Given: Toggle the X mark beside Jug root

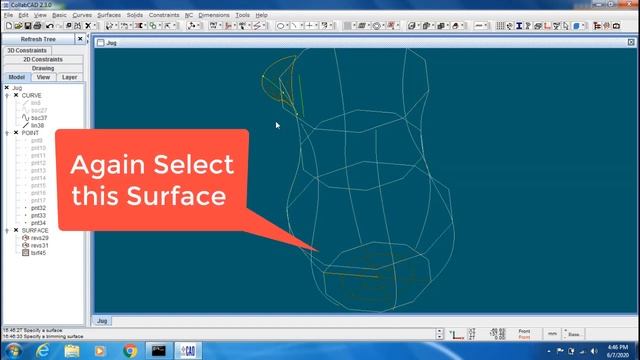Looking at the screenshot, I should pos(7,88).
